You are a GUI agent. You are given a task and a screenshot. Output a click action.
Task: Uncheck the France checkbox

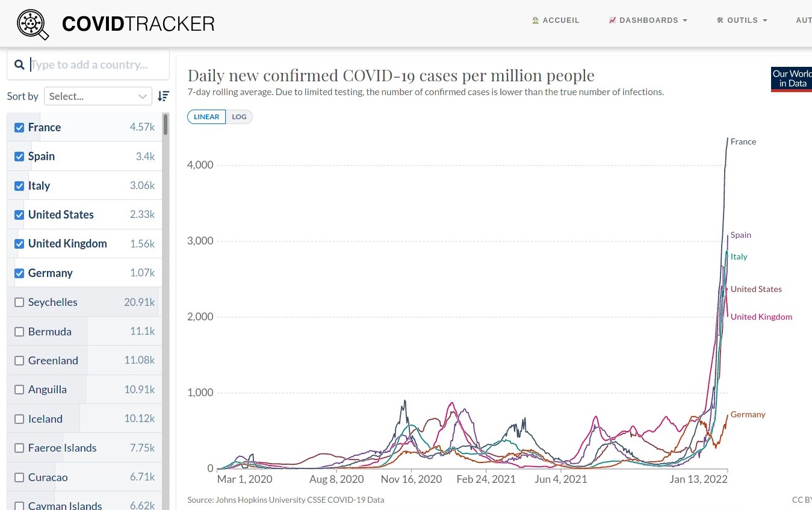(19, 128)
